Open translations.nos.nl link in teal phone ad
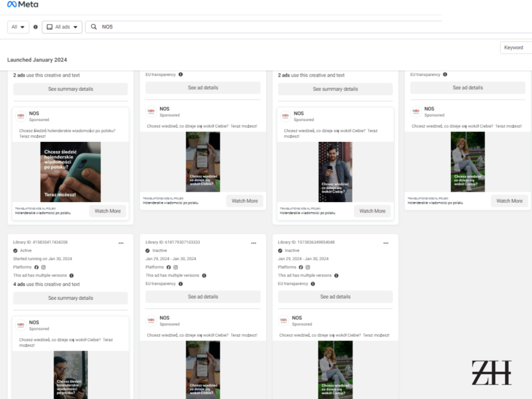Screen dimensions: 532x399 point(35,208)
